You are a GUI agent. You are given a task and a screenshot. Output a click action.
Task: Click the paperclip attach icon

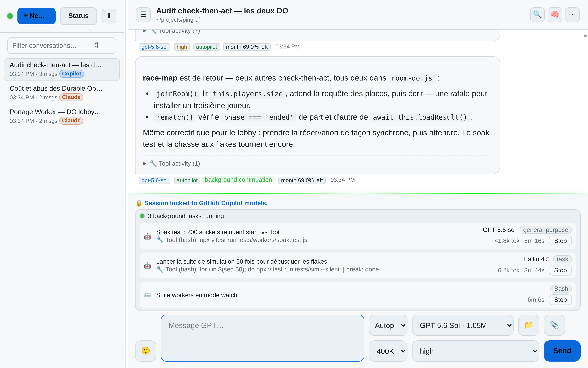click(x=554, y=325)
